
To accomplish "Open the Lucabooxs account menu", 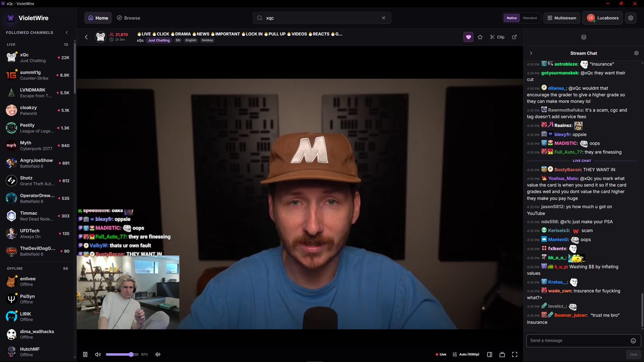I will tap(603, 18).
